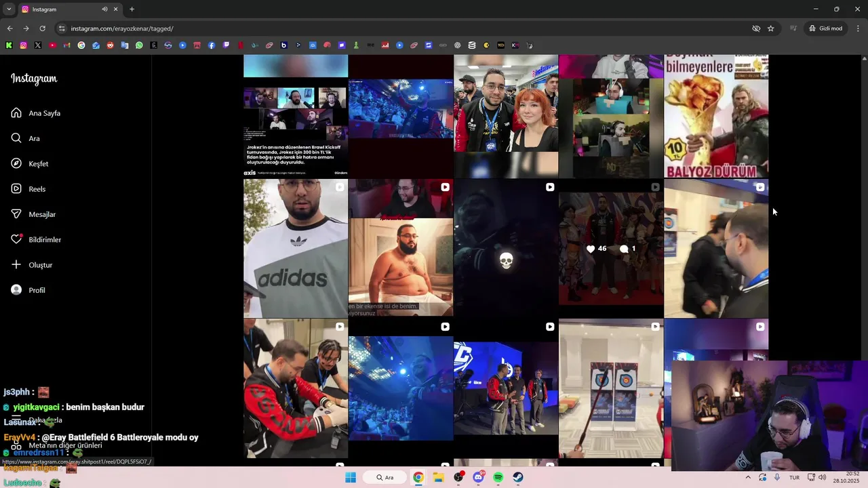Open the Reddit bookmark
Viewport: 868px width, 488px height.
click(x=111, y=45)
